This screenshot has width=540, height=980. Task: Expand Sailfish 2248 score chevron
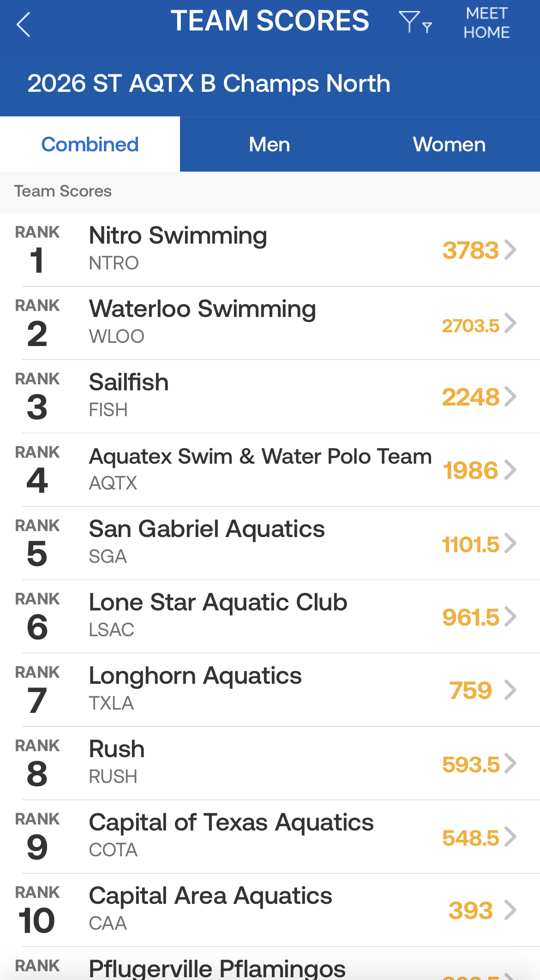[510, 396]
